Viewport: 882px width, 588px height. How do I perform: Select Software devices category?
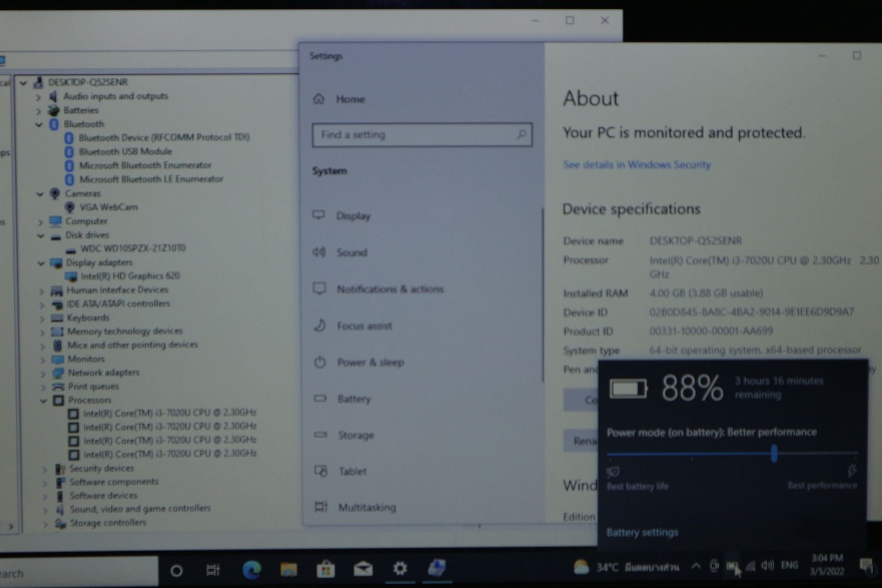pos(103,495)
